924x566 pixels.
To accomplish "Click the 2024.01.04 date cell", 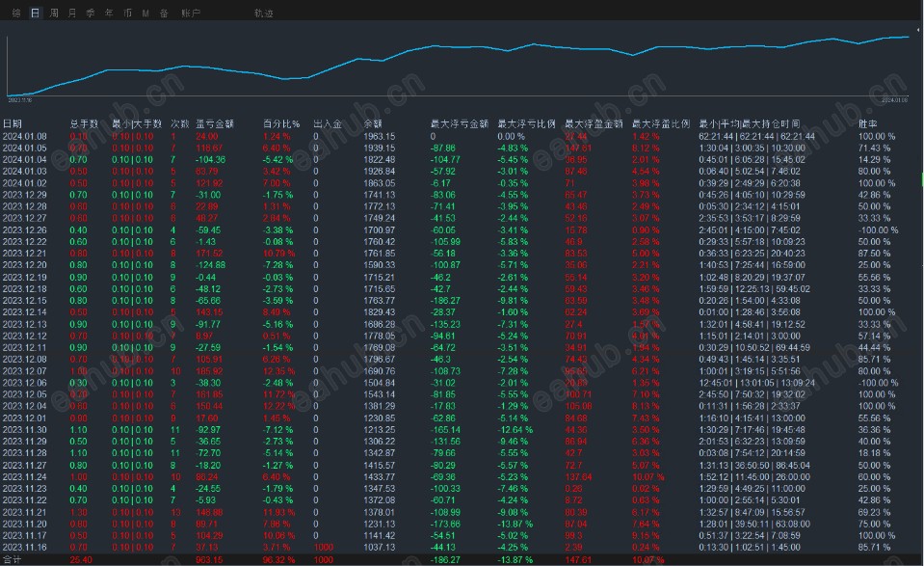I will click(25, 160).
